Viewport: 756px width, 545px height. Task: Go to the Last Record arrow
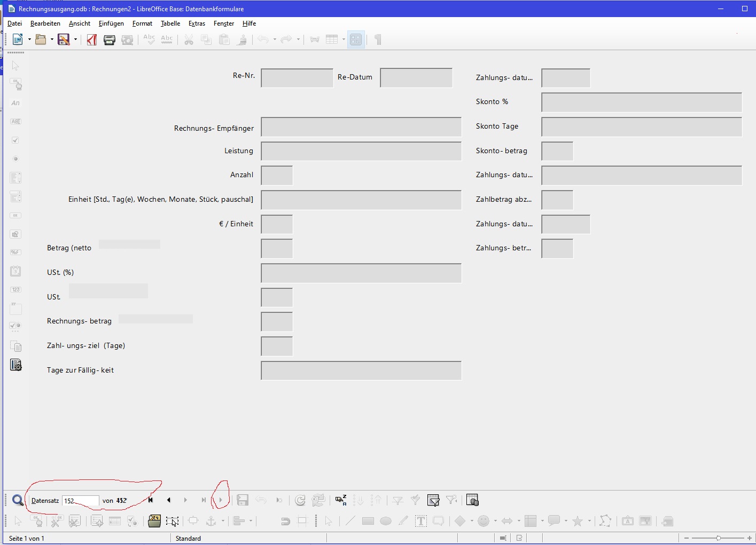[x=203, y=500]
